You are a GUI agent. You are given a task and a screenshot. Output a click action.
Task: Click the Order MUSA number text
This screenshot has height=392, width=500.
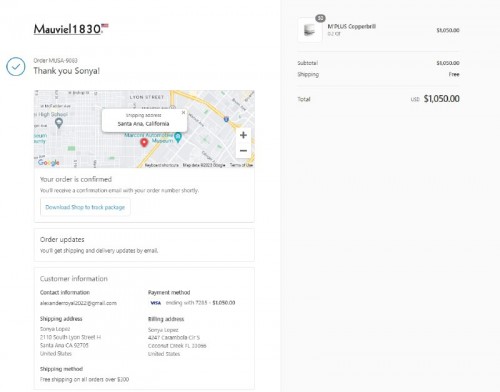[55, 60]
